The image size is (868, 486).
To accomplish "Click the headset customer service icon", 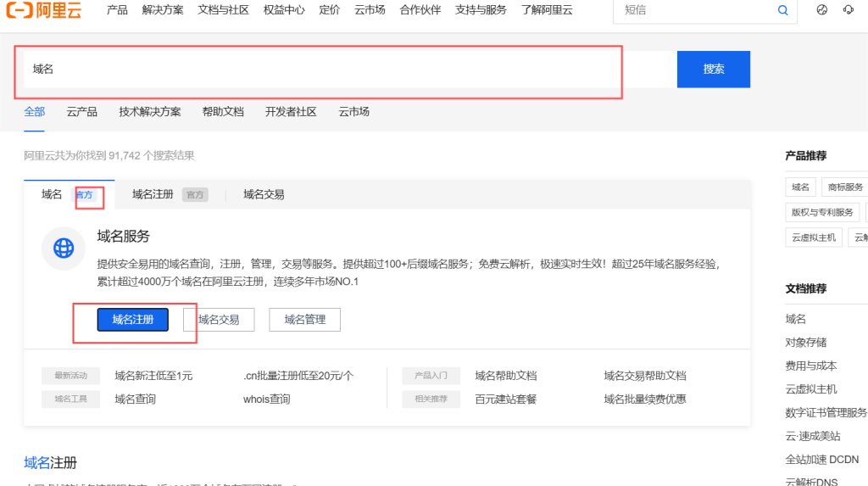I will (x=848, y=10).
